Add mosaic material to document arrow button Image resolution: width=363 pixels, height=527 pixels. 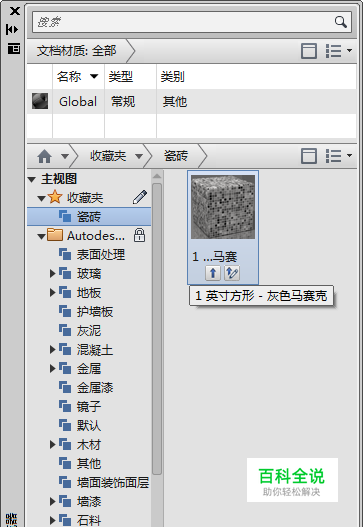click(x=213, y=273)
